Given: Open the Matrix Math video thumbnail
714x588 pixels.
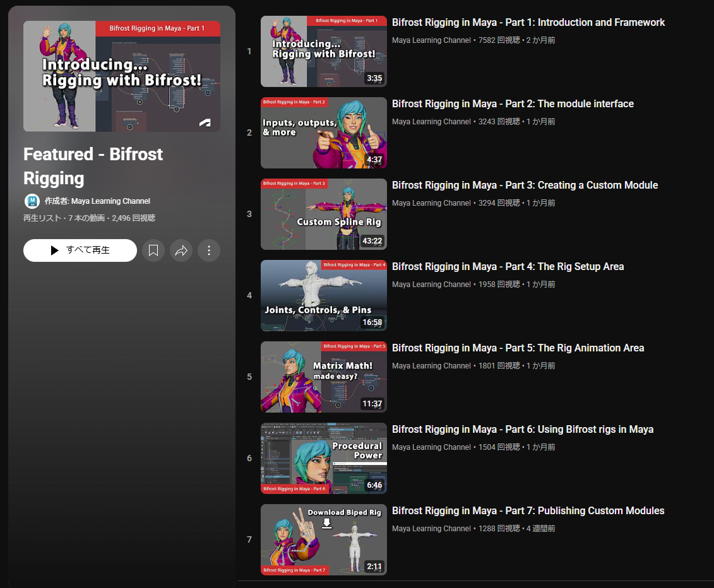Looking at the screenshot, I should pos(324,377).
